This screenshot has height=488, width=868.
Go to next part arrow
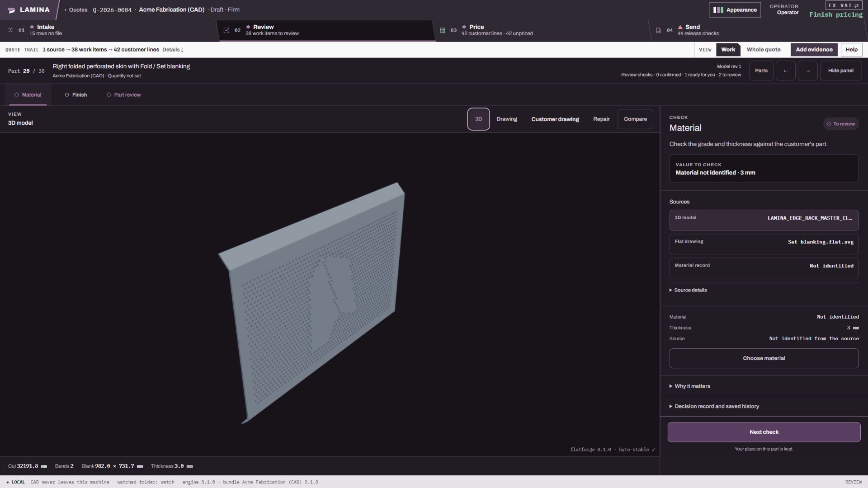click(808, 71)
